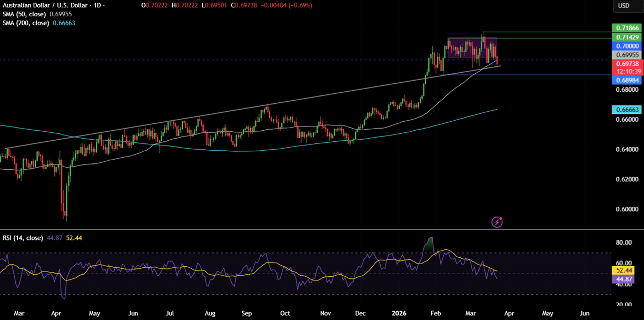
Task: Select the SMA (200, close) indicator label
Action: (26, 23)
